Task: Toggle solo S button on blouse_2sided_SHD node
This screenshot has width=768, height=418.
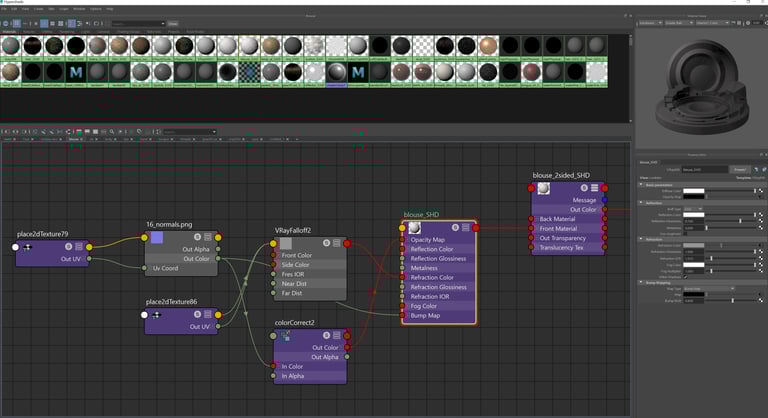Action: (584, 188)
